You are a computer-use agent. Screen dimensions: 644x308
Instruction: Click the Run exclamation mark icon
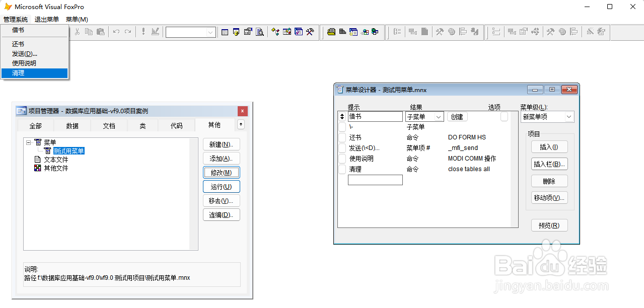(x=144, y=32)
